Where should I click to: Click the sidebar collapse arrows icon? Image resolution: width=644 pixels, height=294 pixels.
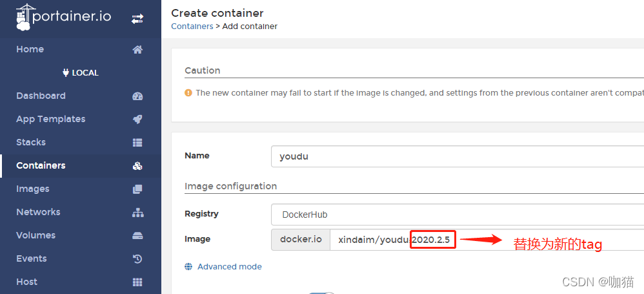tap(137, 19)
